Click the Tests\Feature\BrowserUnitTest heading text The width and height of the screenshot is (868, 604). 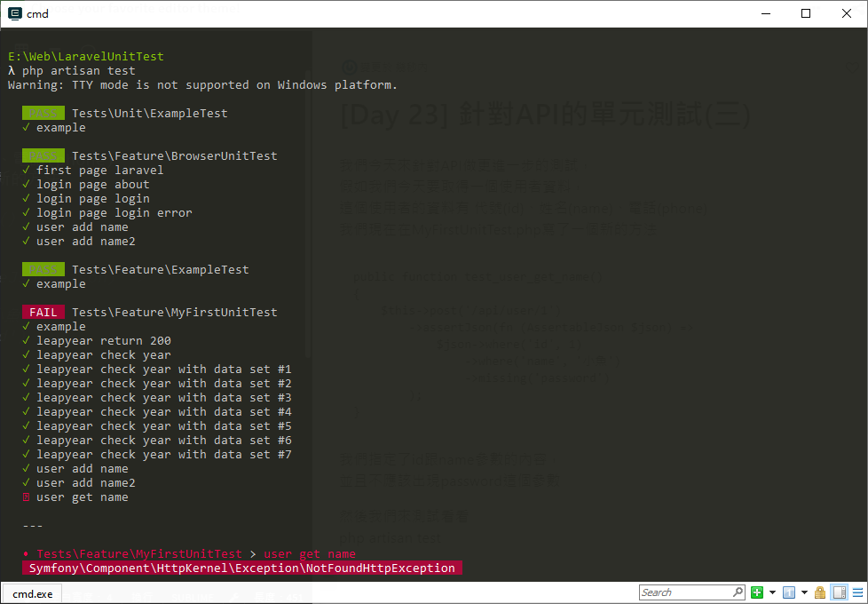[174, 155]
